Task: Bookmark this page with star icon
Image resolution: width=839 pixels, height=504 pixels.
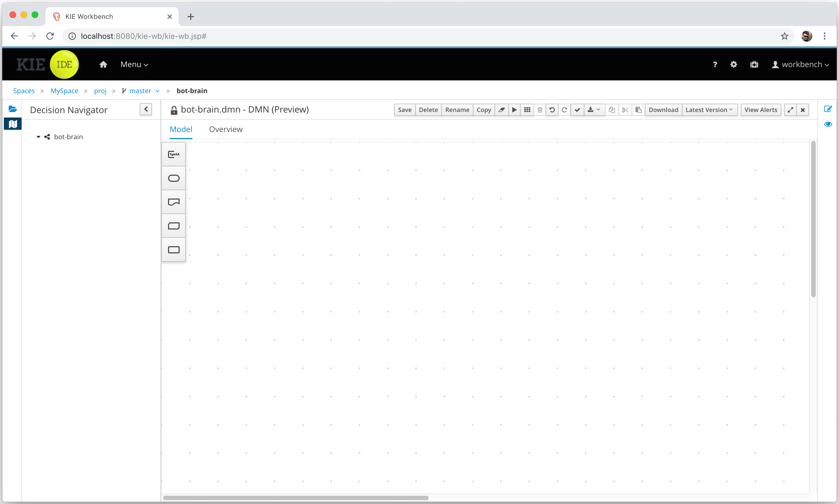Action: pos(784,36)
